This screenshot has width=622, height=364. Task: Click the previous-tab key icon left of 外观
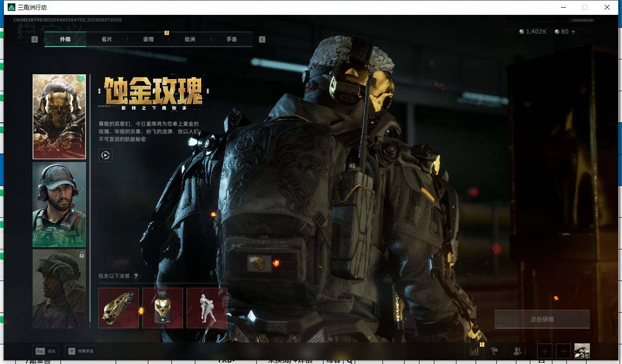(35, 39)
